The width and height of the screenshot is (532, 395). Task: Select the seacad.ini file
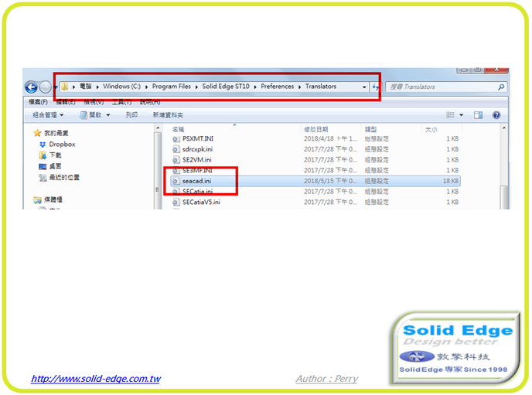point(197,181)
